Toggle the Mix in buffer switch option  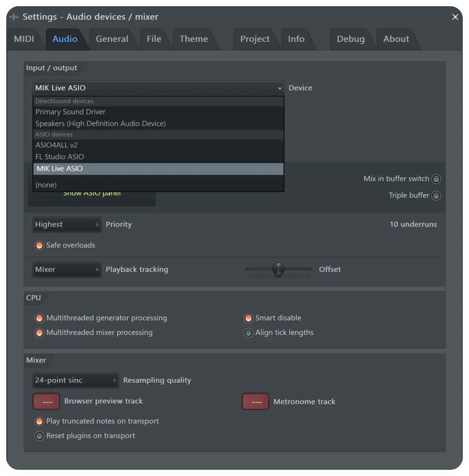click(x=436, y=179)
